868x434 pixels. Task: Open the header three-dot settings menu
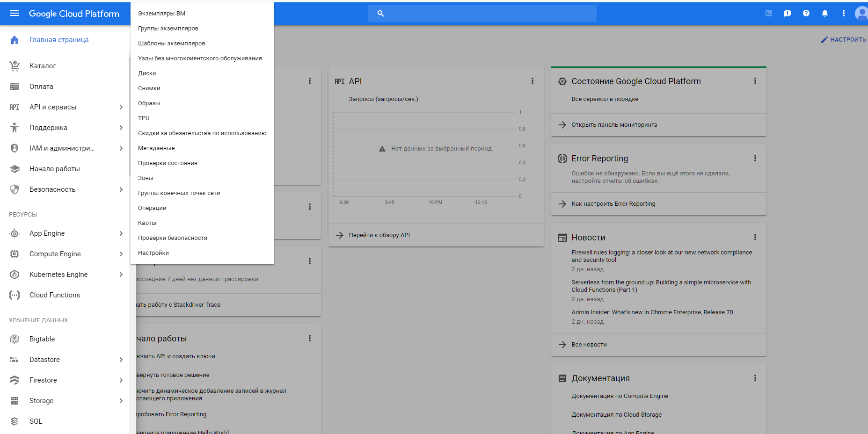tap(844, 14)
